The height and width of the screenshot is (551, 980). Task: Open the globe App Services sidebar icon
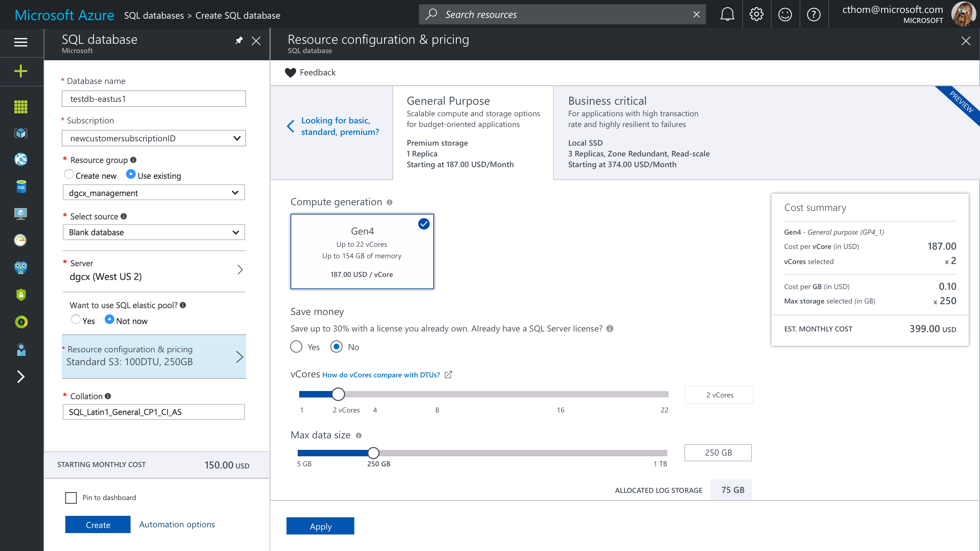tap(20, 159)
